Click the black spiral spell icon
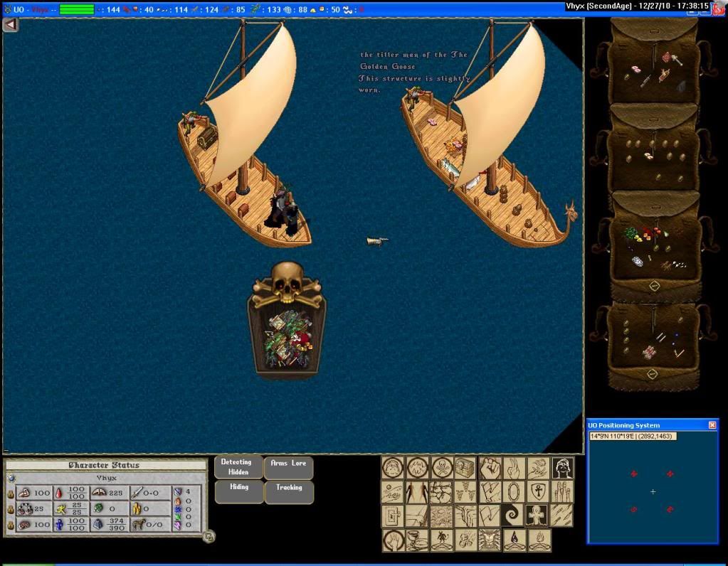The image size is (728, 566). [x=512, y=515]
